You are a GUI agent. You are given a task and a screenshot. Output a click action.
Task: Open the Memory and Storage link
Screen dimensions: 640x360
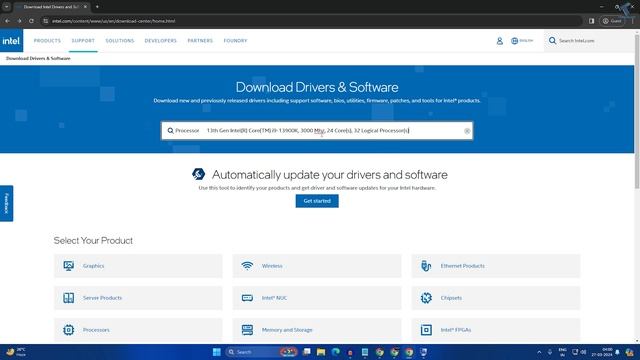coord(287,330)
